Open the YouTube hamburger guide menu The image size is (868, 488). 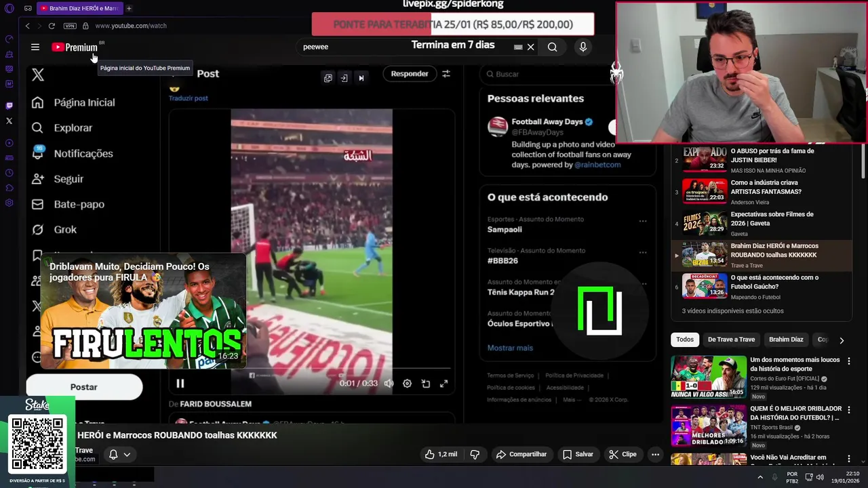pos(35,47)
